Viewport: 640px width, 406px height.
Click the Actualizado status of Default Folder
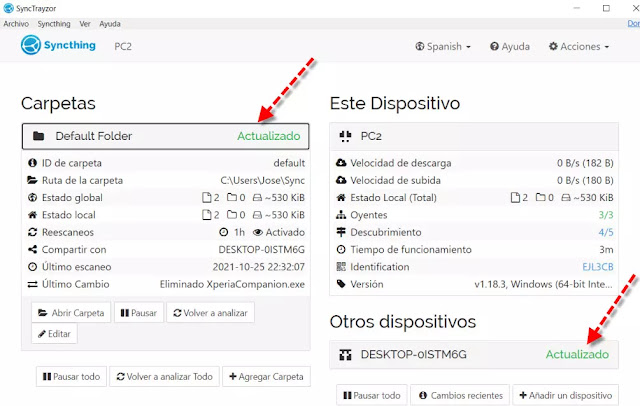coord(269,136)
